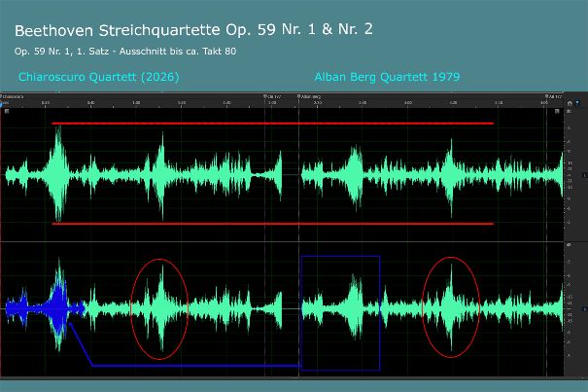Click the title 'Beethoven Streichquartette Op. 59'
The height and width of the screenshot is (392, 588).
tap(145, 30)
